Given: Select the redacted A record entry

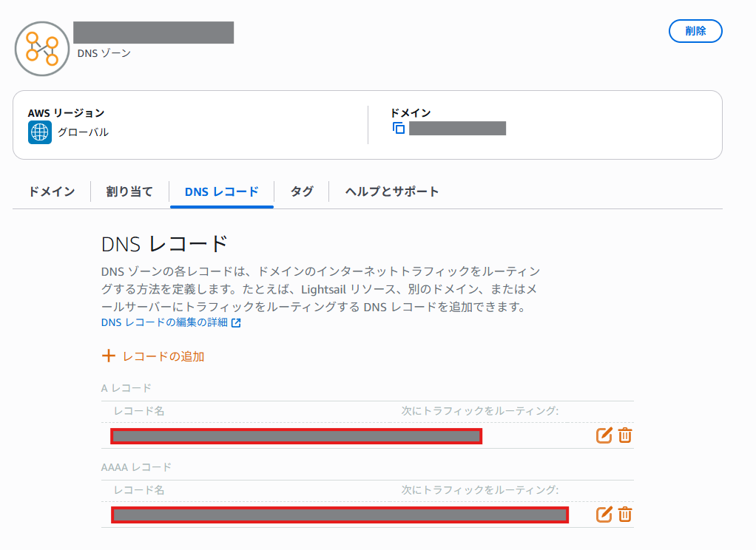Looking at the screenshot, I should tap(296, 436).
